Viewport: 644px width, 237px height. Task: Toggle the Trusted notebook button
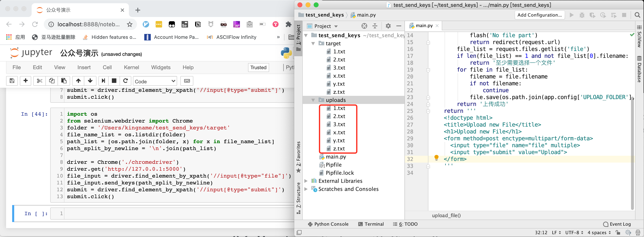pyautogui.click(x=258, y=67)
